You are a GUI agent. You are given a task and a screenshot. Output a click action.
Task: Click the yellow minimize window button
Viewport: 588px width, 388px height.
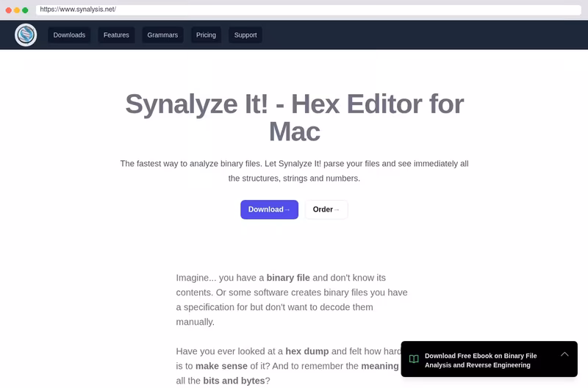tap(17, 10)
